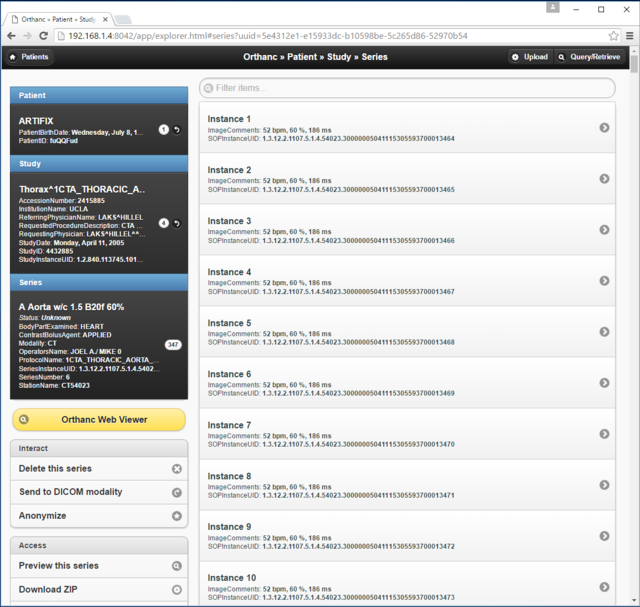Select the Orthanc browser tab
Image resolution: width=640 pixels, height=607 pixels.
click(62, 19)
